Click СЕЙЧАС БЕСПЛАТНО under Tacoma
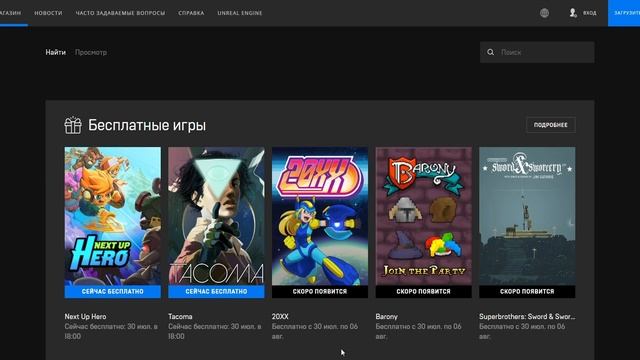The width and height of the screenshot is (640, 360). pos(216,291)
